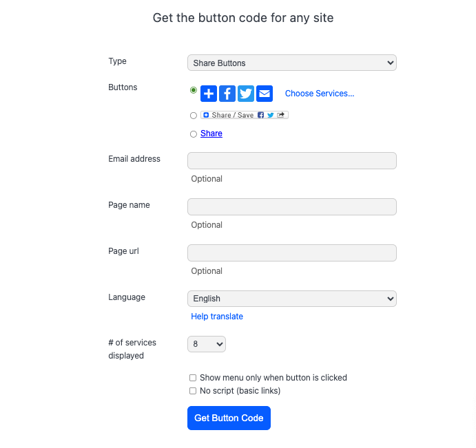This screenshot has height=448, width=476.
Task: Click the blue email envelope icon
Action: 265,94
